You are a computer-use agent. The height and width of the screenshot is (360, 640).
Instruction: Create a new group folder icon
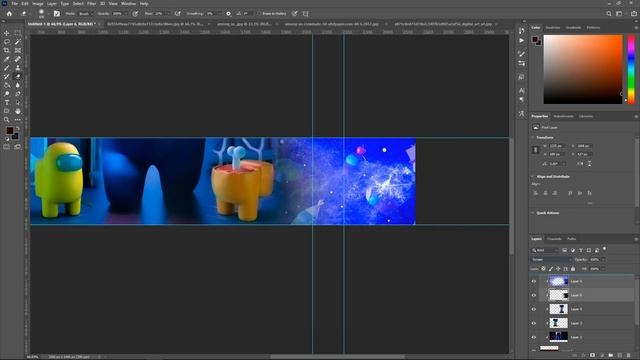click(611, 355)
